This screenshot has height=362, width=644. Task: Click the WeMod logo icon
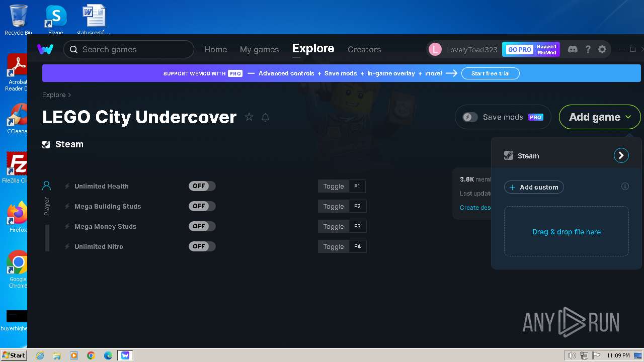point(45,49)
